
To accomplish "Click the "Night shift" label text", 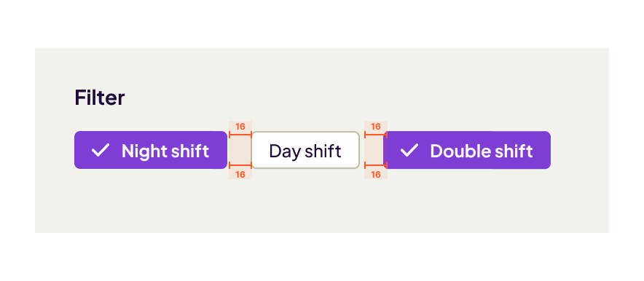I will click(165, 151).
